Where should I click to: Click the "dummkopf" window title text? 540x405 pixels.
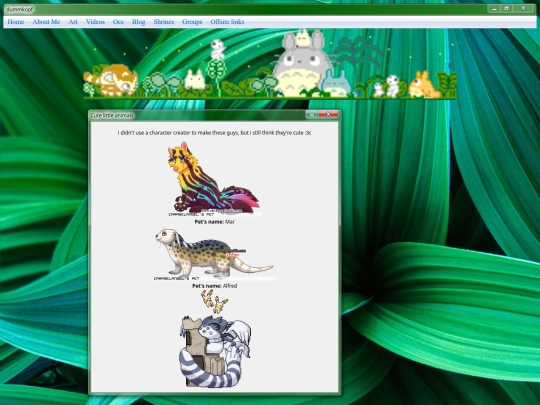click(x=20, y=9)
